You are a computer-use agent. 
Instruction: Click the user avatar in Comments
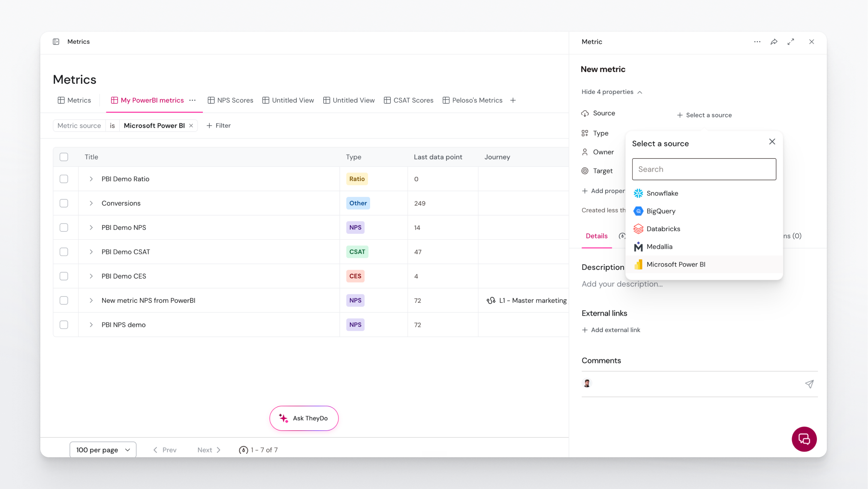point(587,383)
